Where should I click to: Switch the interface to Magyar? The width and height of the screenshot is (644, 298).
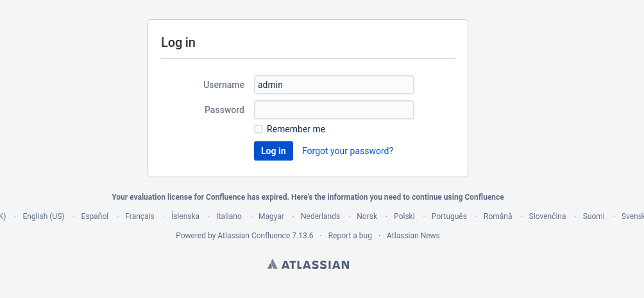[271, 216]
